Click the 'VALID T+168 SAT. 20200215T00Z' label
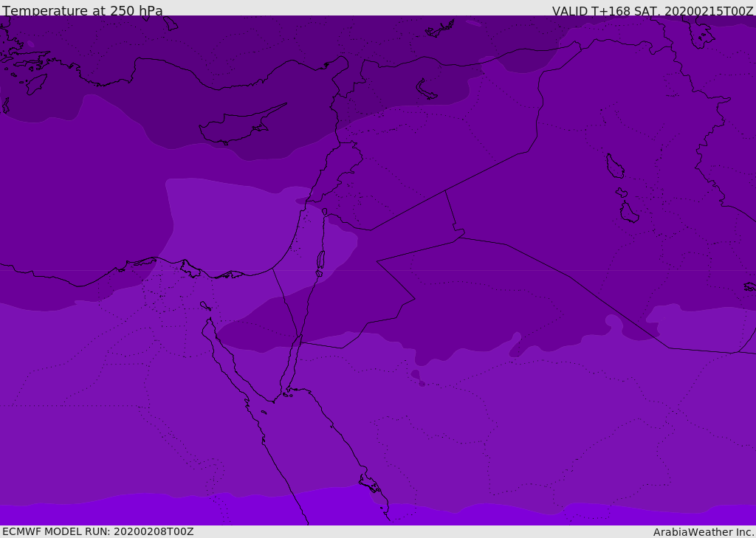The height and width of the screenshot is (538, 756). [x=653, y=11]
